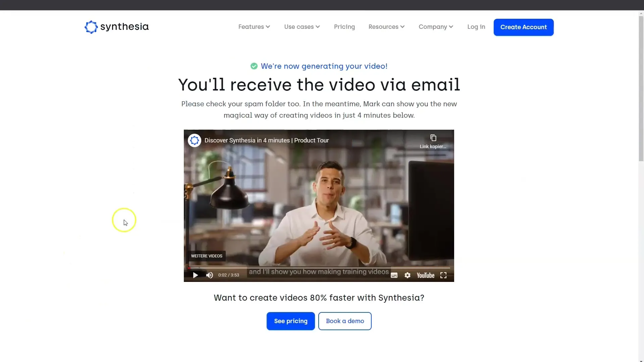Image resolution: width=644 pixels, height=362 pixels.
Task: Click the settings gear icon in video player
Action: (407, 275)
